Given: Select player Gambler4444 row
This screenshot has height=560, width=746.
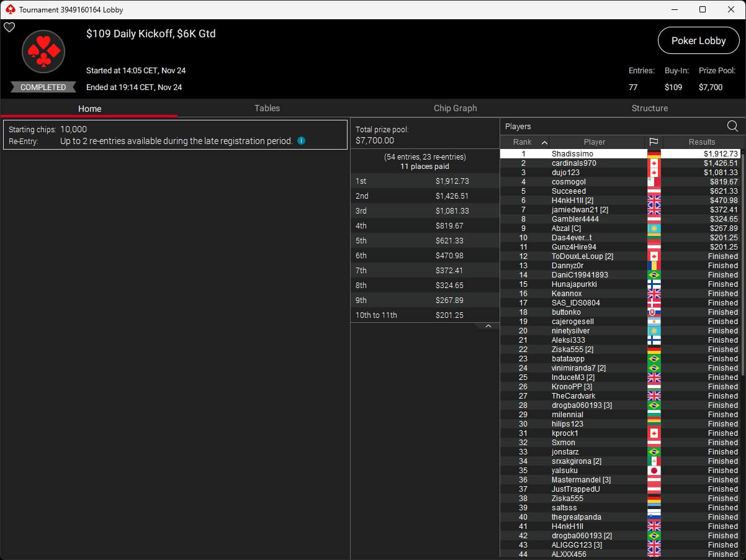Looking at the screenshot, I should pyautogui.click(x=575, y=219).
